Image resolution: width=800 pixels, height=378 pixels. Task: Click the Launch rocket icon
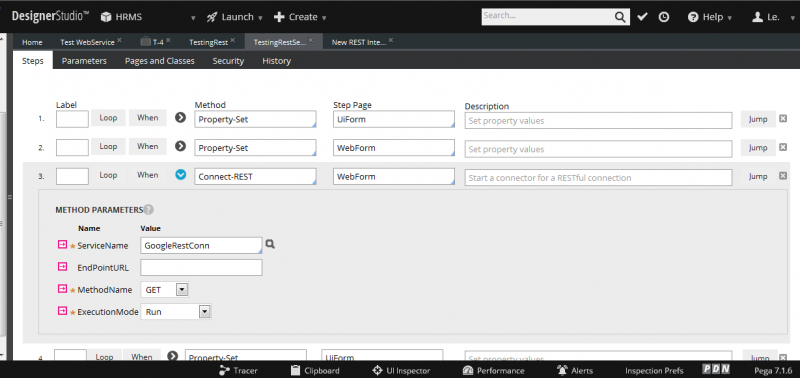(212, 17)
